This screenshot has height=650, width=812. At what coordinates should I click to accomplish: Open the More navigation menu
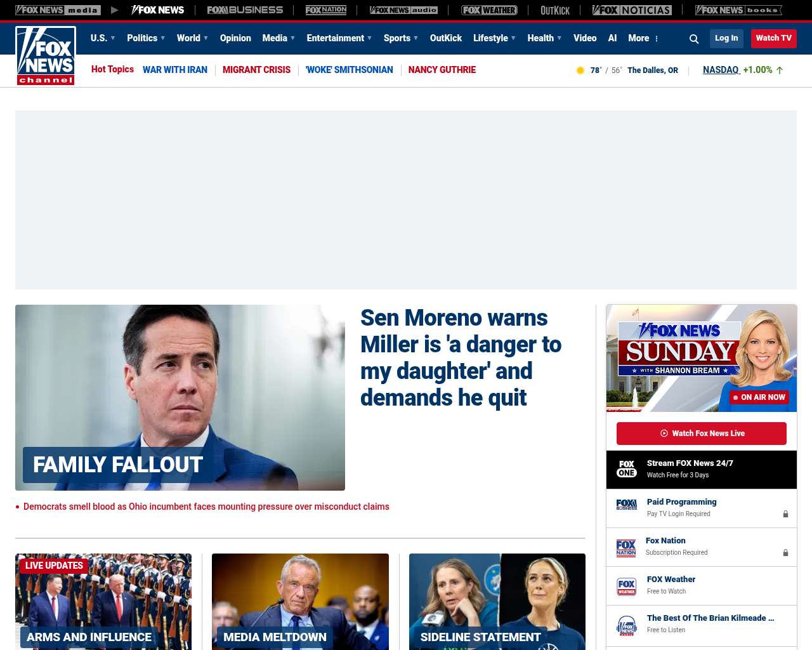click(639, 38)
